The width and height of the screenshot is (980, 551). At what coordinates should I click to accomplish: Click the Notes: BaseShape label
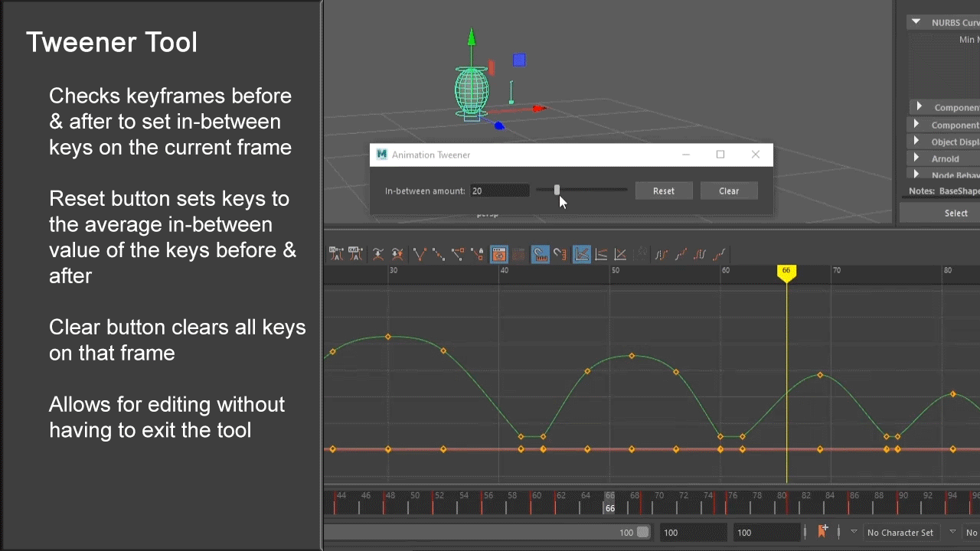tap(944, 191)
